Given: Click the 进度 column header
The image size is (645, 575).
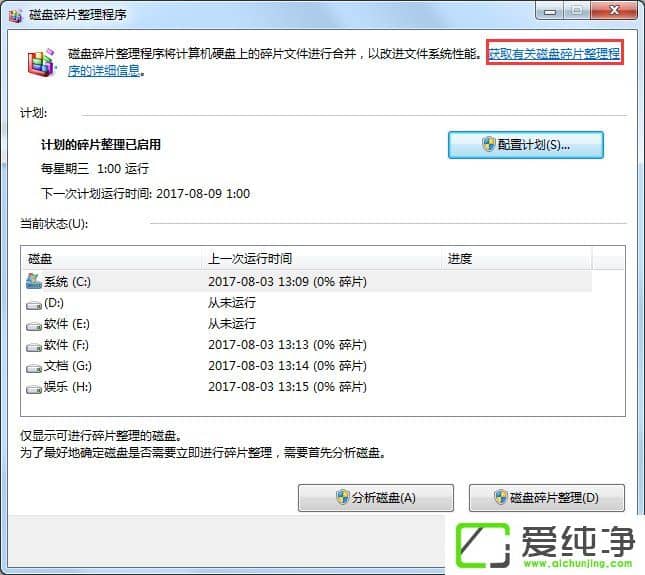Looking at the screenshot, I should [517, 258].
